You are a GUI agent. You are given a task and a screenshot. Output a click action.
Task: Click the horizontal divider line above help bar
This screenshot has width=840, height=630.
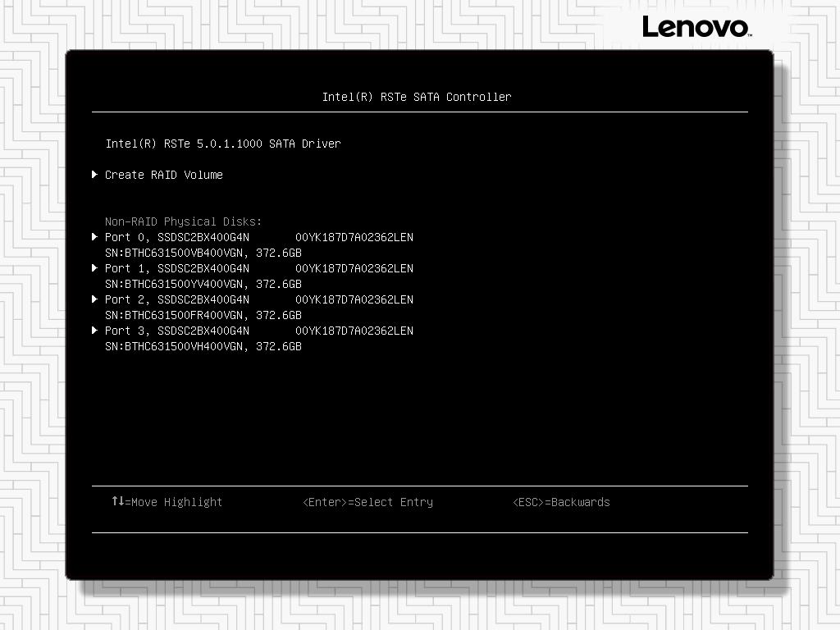(x=419, y=485)
